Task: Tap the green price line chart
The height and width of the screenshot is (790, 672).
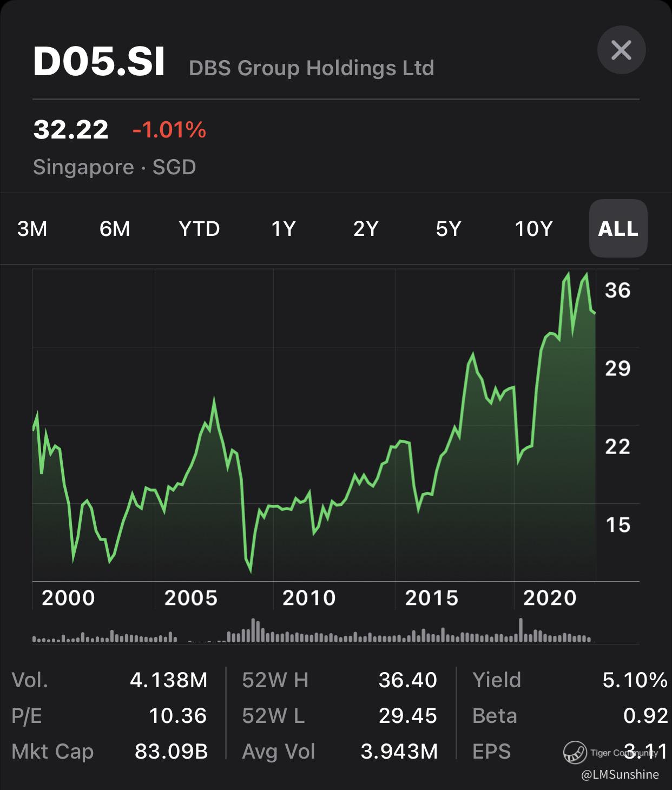Action: click(x=314, y=425)
